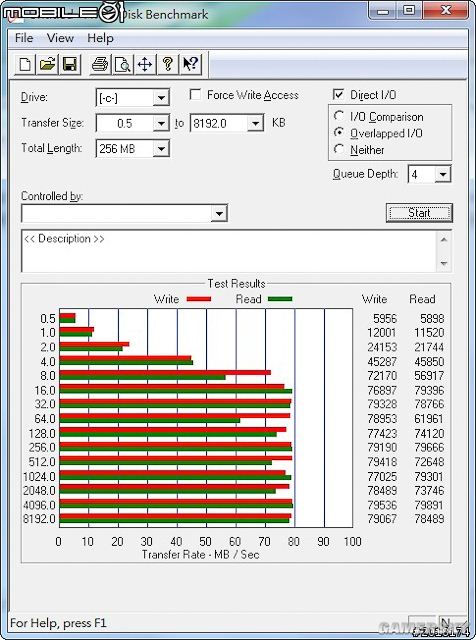Save results with floppy disk icon
The width and height of the screenshot is (476, 640).
pyautogui.click(x=70, y=64)
